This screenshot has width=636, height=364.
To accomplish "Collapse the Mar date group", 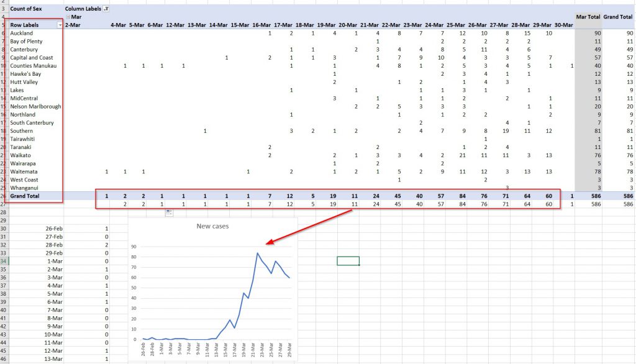I will 68,17.
